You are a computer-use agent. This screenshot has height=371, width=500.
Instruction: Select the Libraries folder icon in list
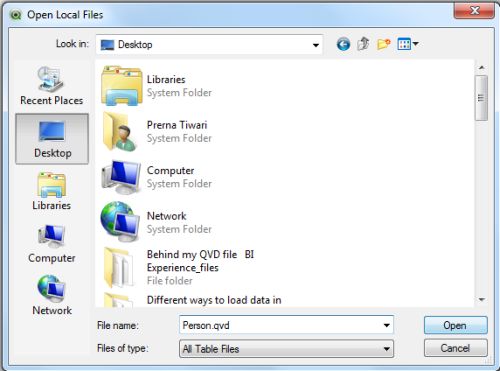pos(122,86)
